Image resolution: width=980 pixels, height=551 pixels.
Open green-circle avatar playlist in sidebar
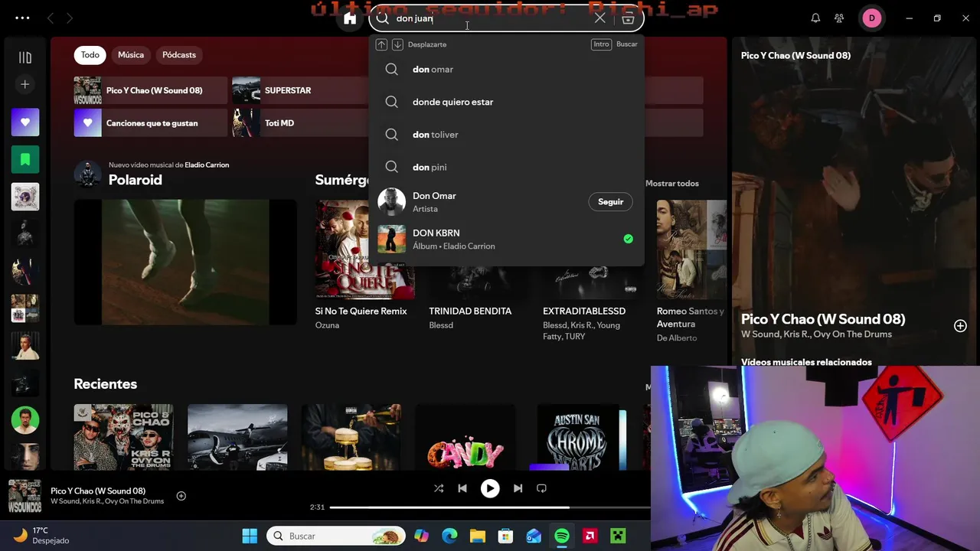[x=25, y=419]
